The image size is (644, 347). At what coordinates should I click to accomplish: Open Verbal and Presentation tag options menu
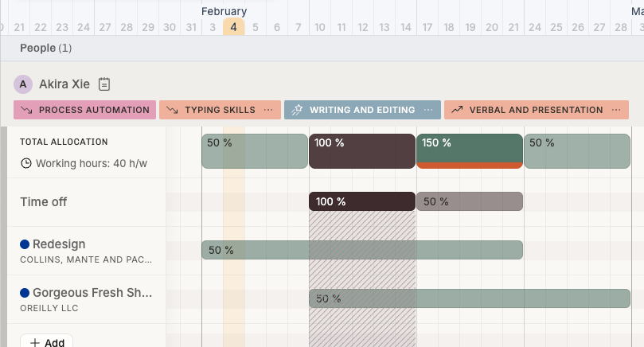coord(616,110)
